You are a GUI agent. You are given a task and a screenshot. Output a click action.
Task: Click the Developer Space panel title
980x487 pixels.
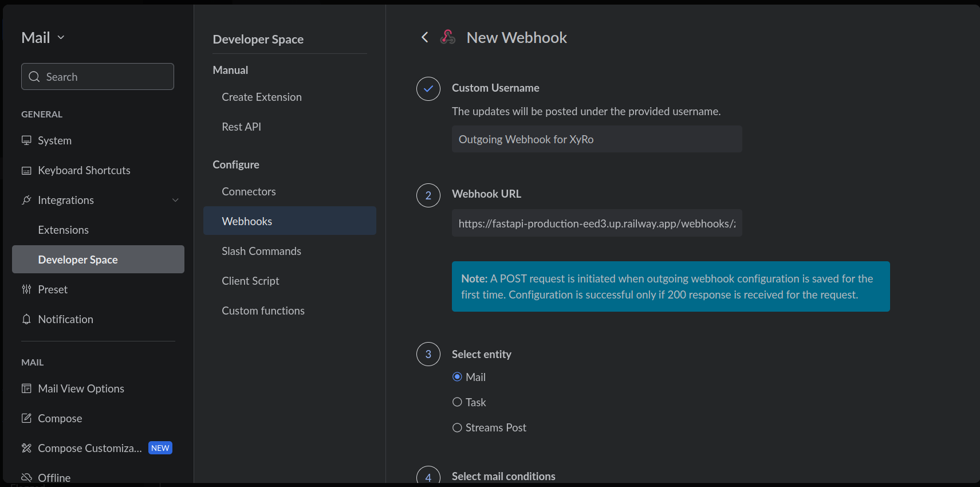(258, 39)
